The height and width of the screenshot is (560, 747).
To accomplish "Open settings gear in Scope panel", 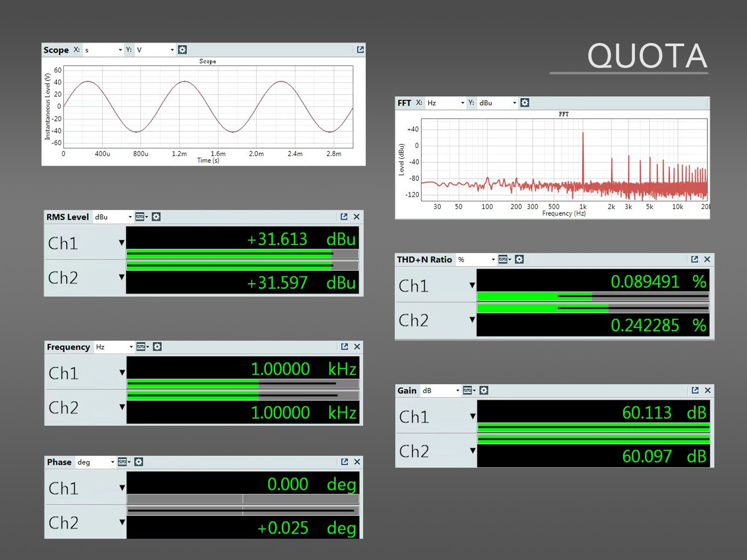I will pyautogui.click(x=182, y=50).
